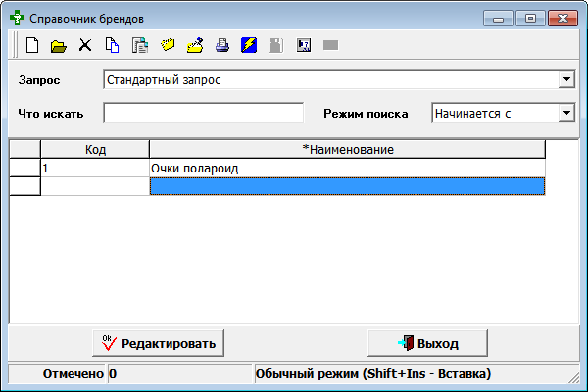Screen dimensions: 588x392
Task: Select the code cell with value 1
Action: [95, 168]
